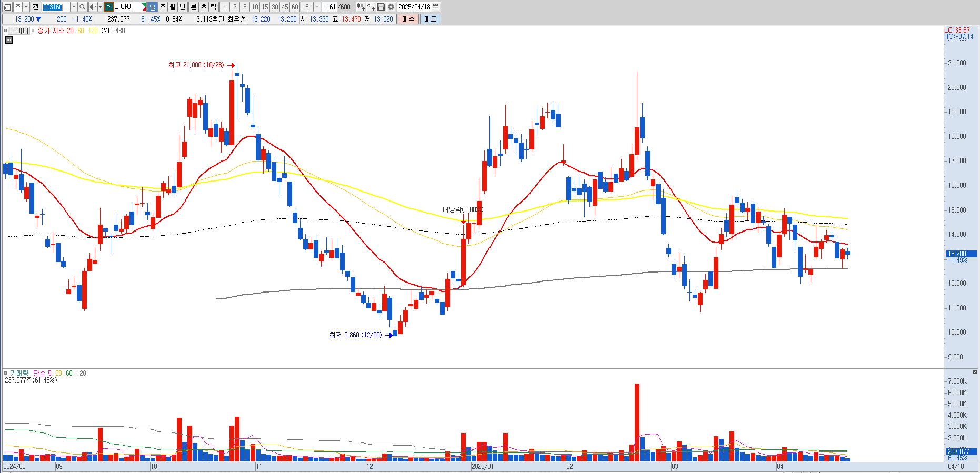The height and width of the screenshot is (473, 980).
Task: Click the 매수 buy button
Action: point(408,19)
